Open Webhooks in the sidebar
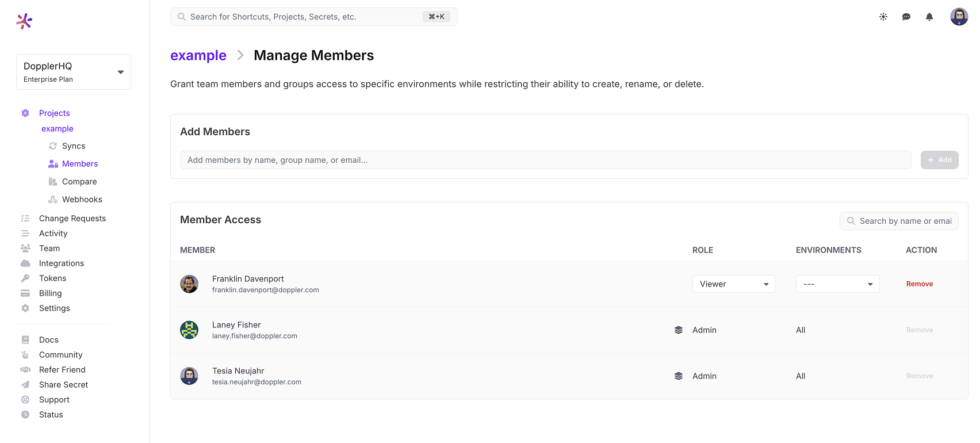980x443 pixels. point(82,200)
